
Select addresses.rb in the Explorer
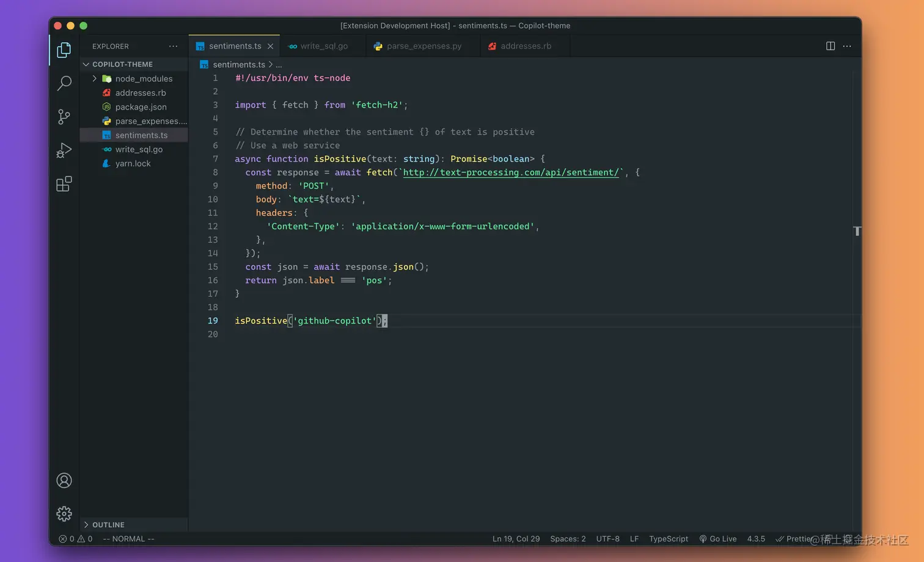click(141, 92)
